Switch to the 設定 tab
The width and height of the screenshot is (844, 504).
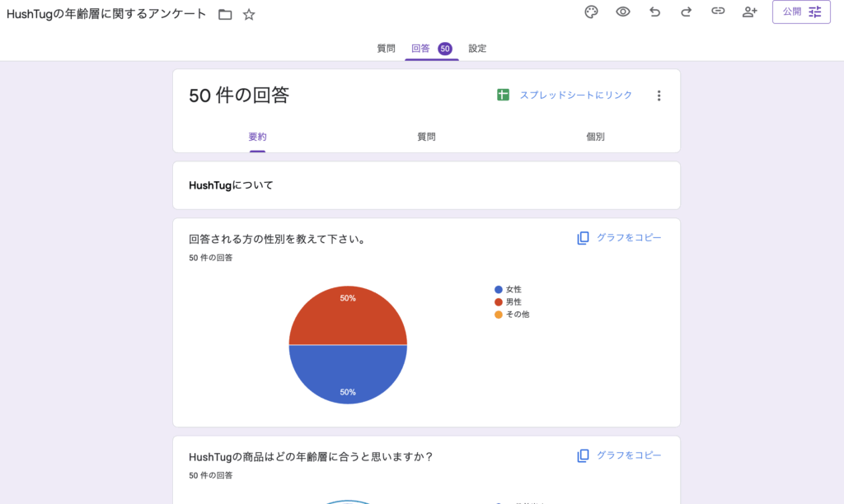[x=476, y=48]
